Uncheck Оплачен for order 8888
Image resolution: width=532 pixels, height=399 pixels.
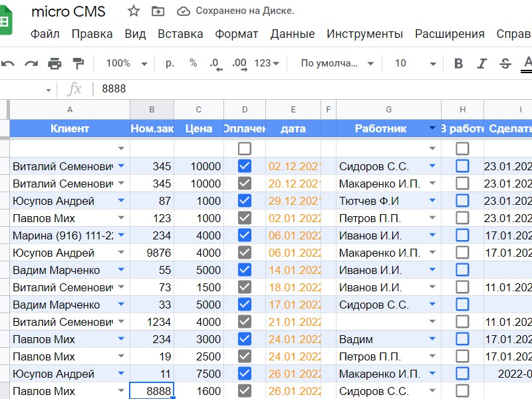click(x=245, y=391)
